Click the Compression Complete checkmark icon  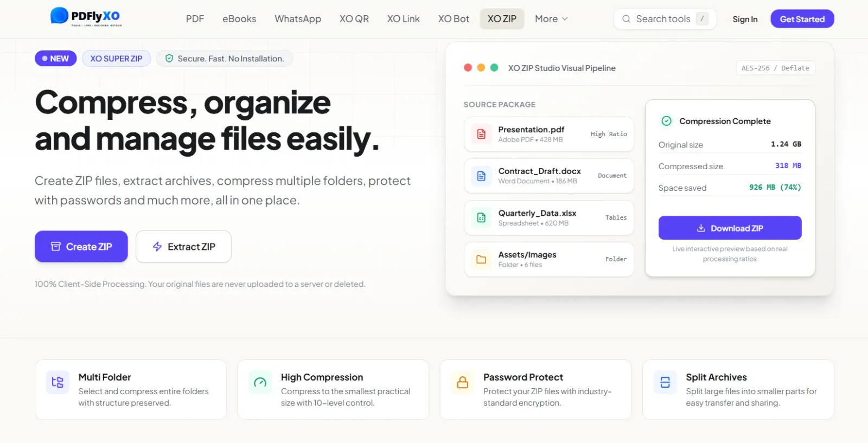[667, 121]
